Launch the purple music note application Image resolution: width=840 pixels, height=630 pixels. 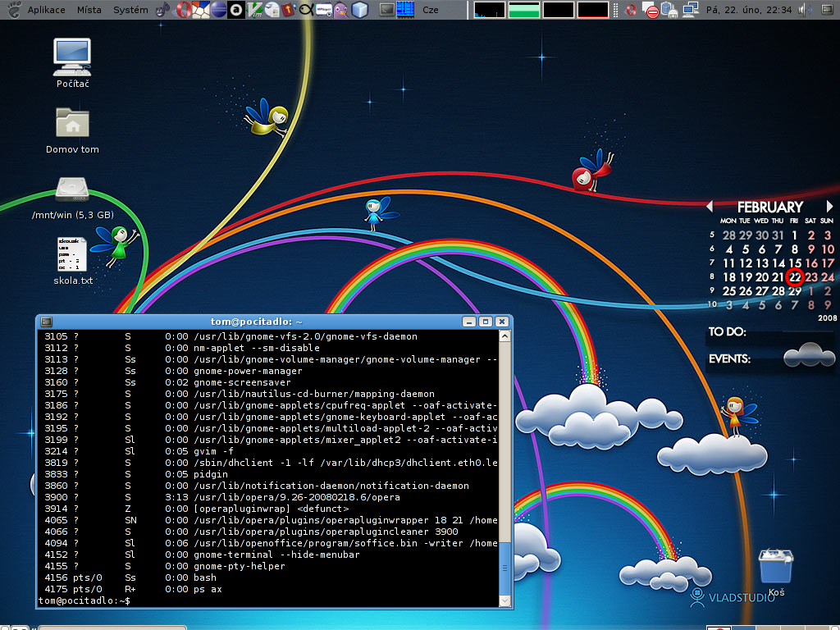[163, 10]
